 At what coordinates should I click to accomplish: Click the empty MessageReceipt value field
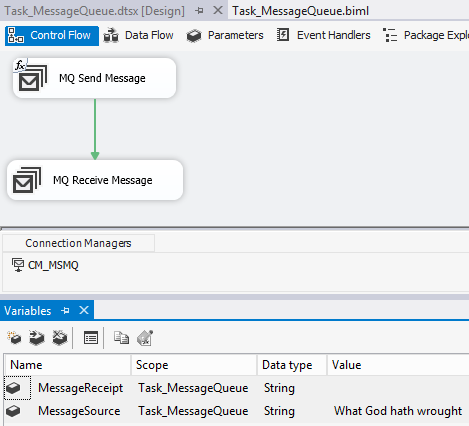(x=398, y=388)
